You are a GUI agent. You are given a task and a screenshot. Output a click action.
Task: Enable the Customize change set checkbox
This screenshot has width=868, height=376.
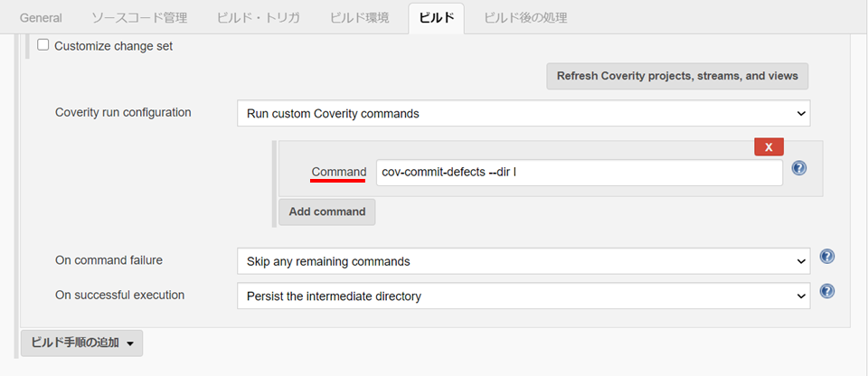42,45
